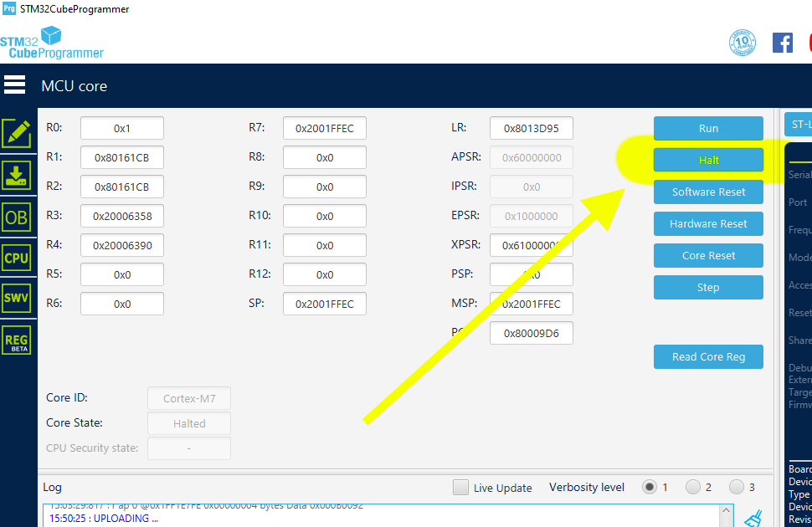Click the STM32CubeProgrammer title bar app icon

tap(9, 9)
